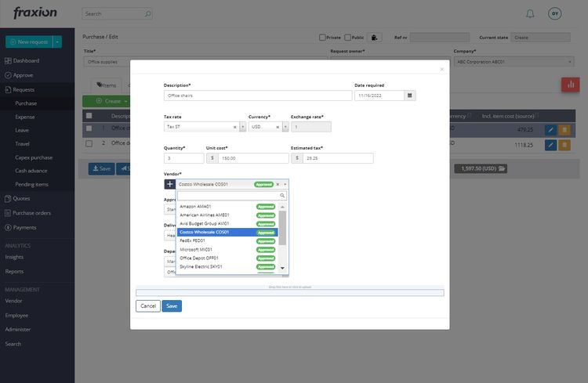Screen dimensions: 588x383
Task: Expand the Tax rate dropdown
Action: coord(242,127)
